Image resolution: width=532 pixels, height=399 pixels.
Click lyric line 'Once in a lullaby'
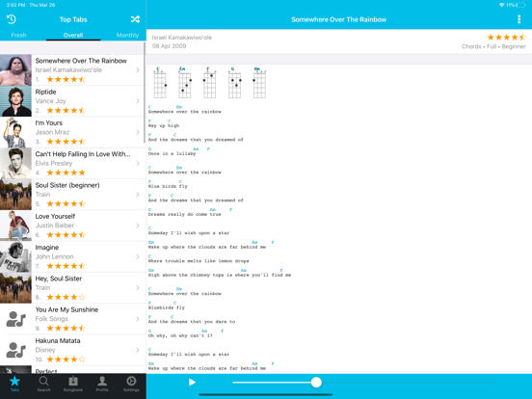172,153
